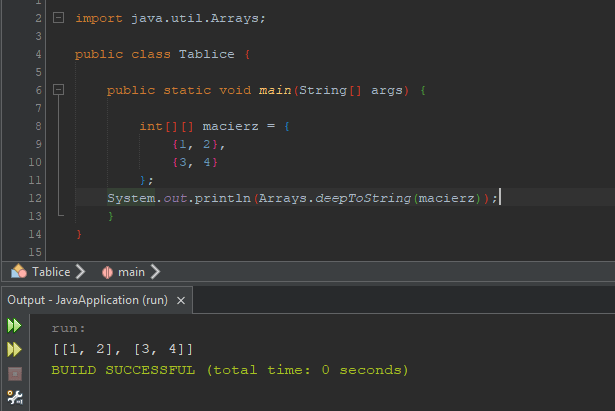This screenshot has width=615, height=411.
Task: Close the Output - JavaApplication (run) tab
Action: coord(181,300)
